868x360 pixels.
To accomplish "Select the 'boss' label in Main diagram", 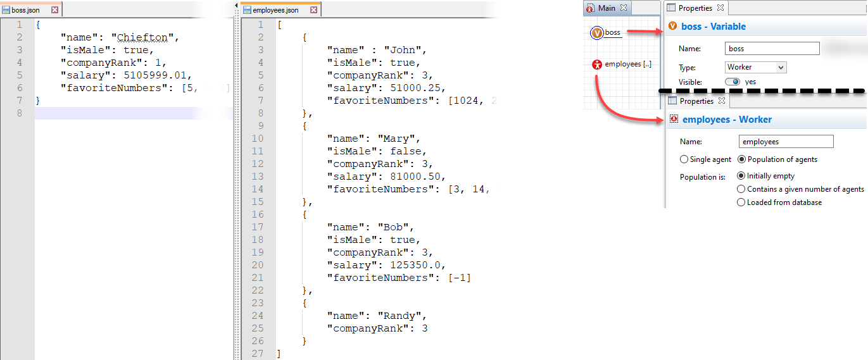I will coord(613,32).
